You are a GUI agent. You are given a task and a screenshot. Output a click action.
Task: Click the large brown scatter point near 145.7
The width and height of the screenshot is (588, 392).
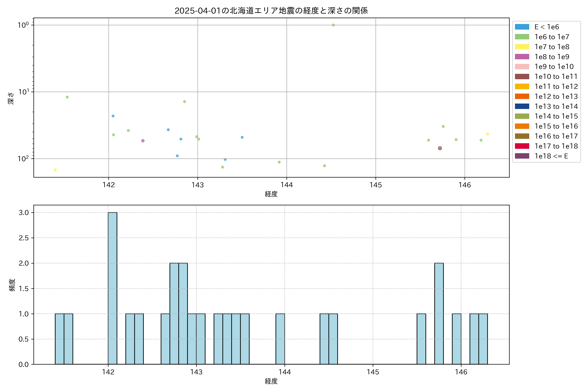(440, 148)
